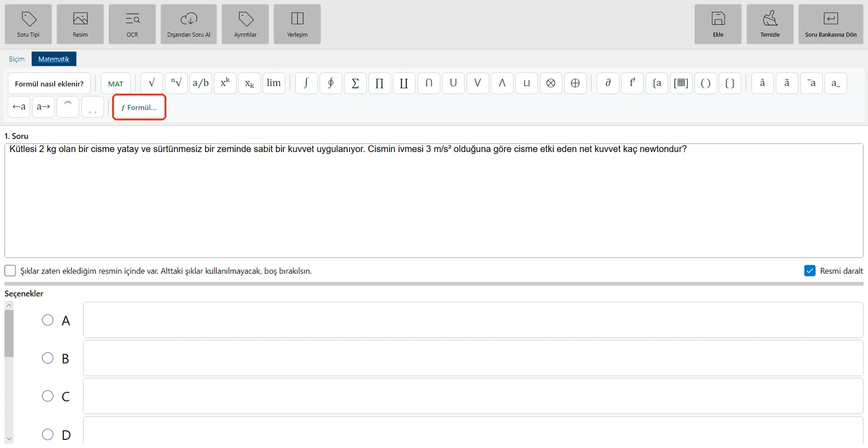Image resolution: width=868 pixels, height=448 pixels.
Task: Click the scroll down arrow in options list
Action: click(x=9, y=439)
